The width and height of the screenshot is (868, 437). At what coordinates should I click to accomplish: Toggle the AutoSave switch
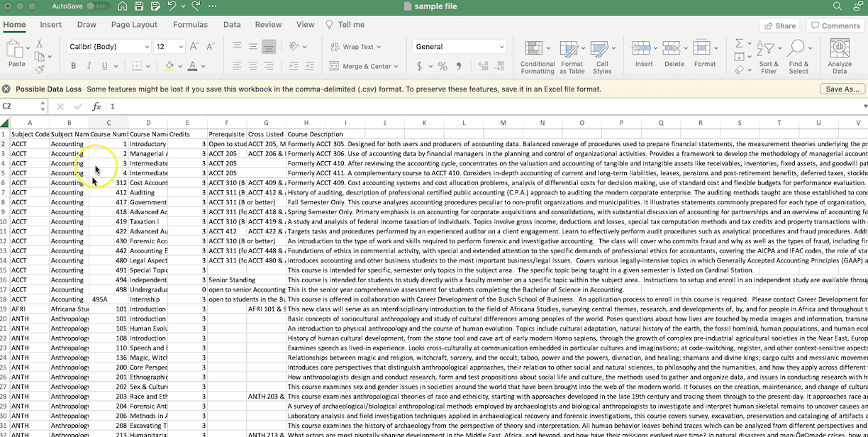[x=97, y=6]
